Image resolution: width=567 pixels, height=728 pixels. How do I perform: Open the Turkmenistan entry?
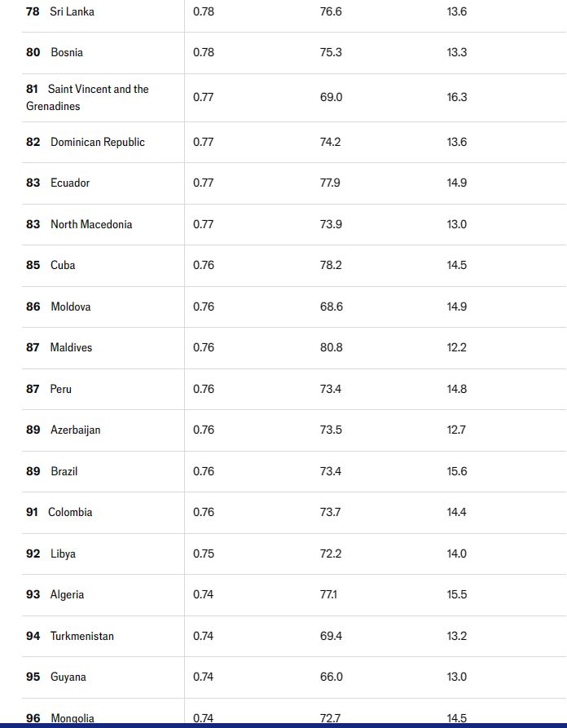coord(82,636)
